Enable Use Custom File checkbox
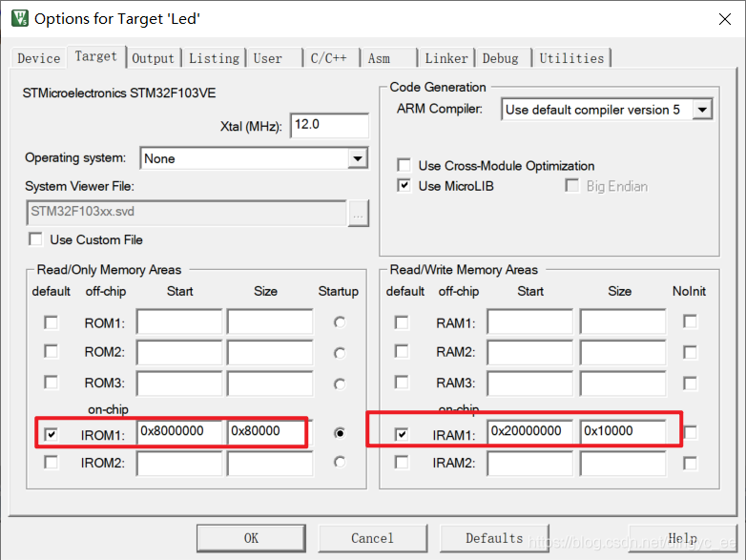746x560 pixels. 35,239
